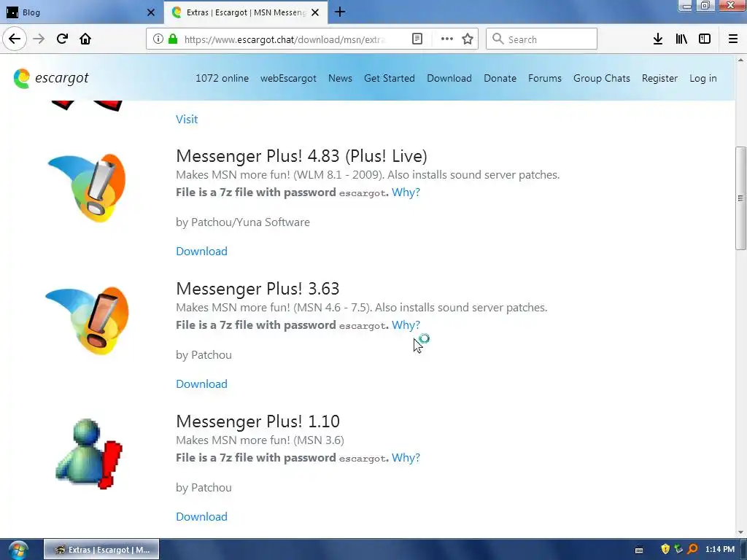Screen dimensions: 747x560
Task: Open the webEscargot nav item
Action: 288,78
